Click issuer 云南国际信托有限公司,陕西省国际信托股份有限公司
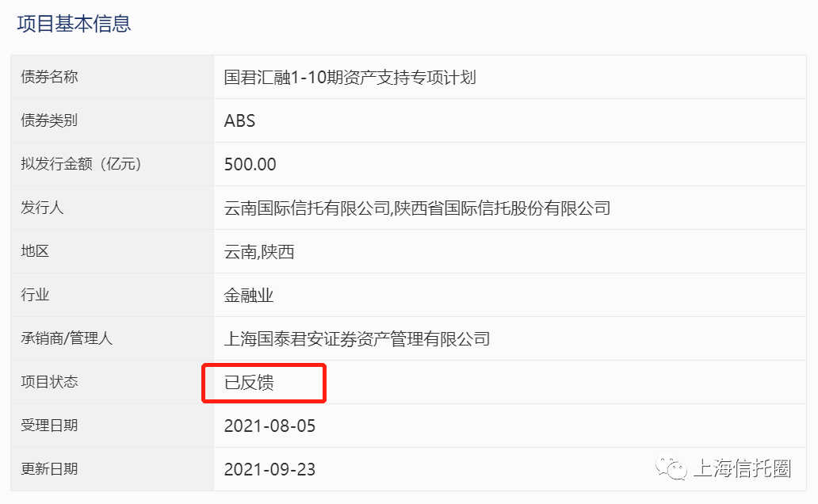The width and height of the screenshot is (818, 504). (417, 208)
